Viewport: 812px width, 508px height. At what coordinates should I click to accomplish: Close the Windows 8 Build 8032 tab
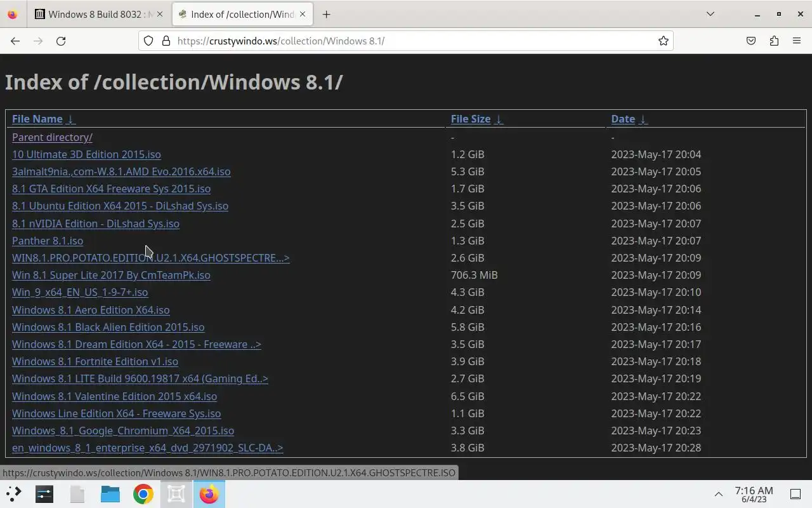[159, 14]
